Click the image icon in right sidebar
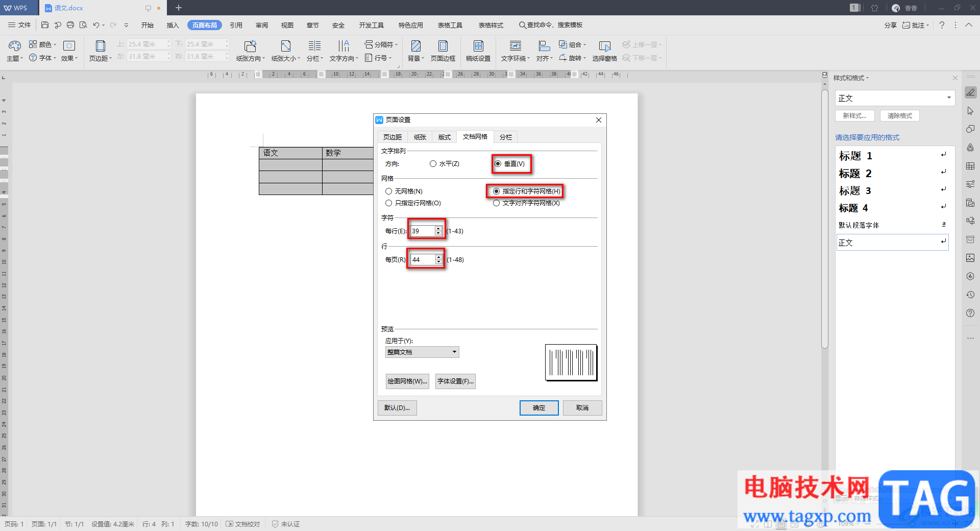Viewport: 980px width, 531px height. click(x=970, y=258)
